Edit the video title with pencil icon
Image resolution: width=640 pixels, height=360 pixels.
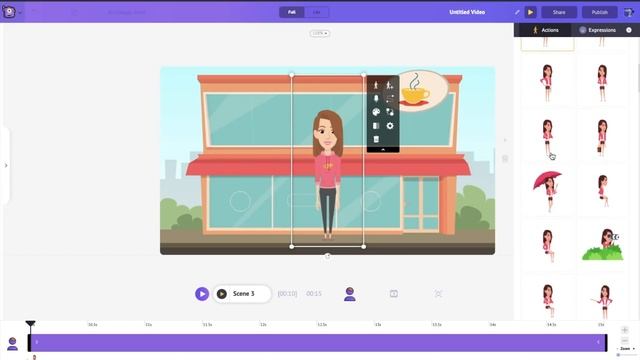517,12
